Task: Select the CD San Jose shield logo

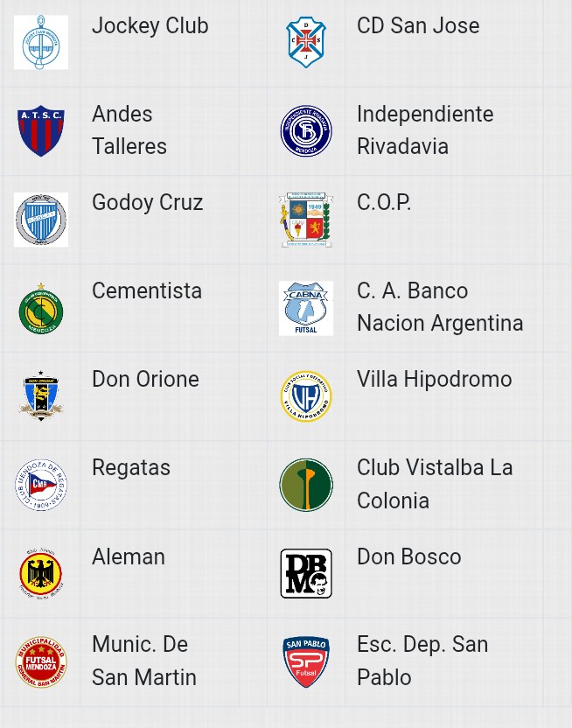Action: tap(306, 42)
